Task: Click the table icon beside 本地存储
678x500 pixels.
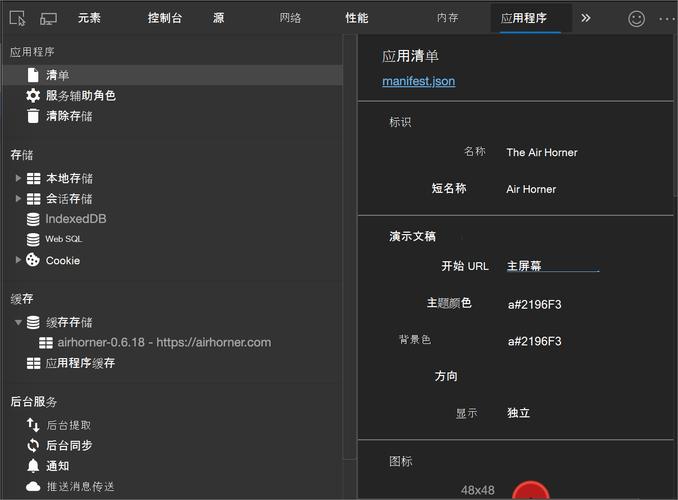Action: click(x=33, y=179)
